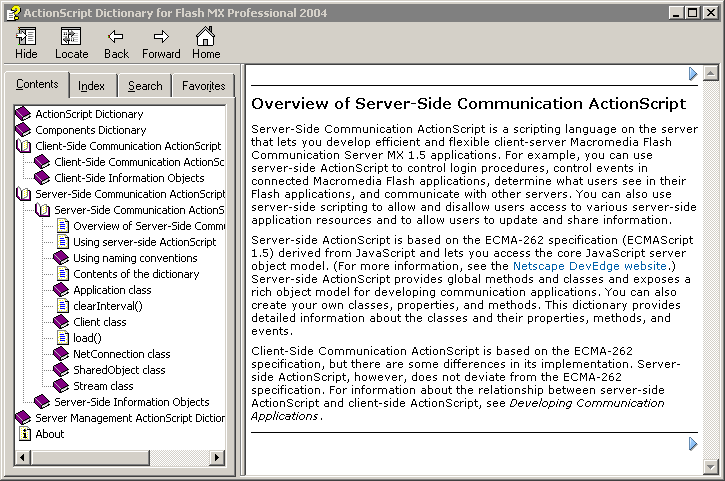The image size is (725, 481).
Task: Click down arrow of topic vertical scrollbar
Action: point(711,467)
